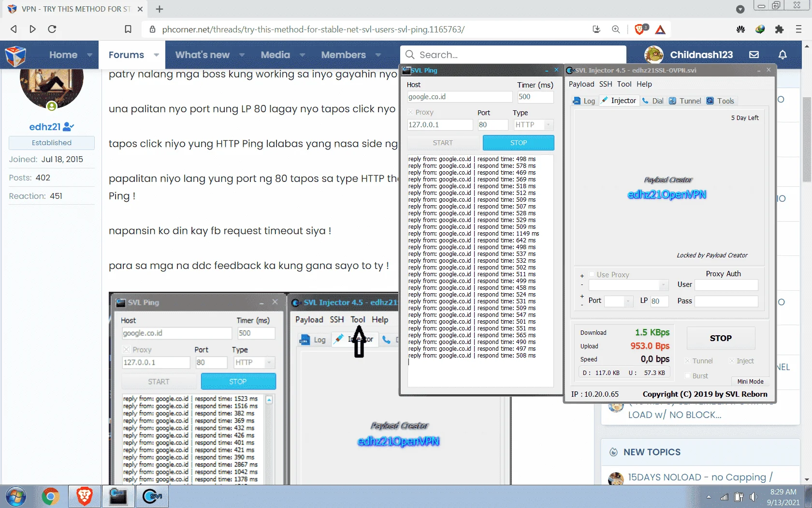This screenshot has height=508, width=812.
Task: Click the STOP button in SVL Injector
Action: click(x=721, y=338)
